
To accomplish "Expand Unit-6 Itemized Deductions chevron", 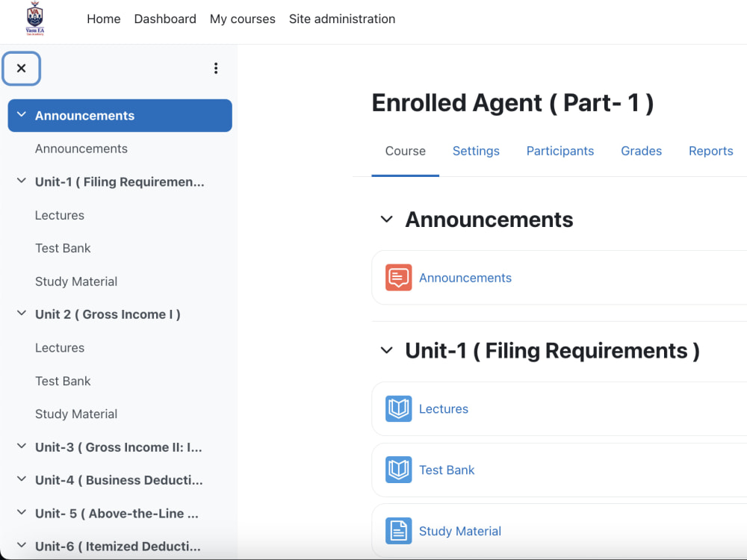I will pyautogui.click(x=22, y=545).
